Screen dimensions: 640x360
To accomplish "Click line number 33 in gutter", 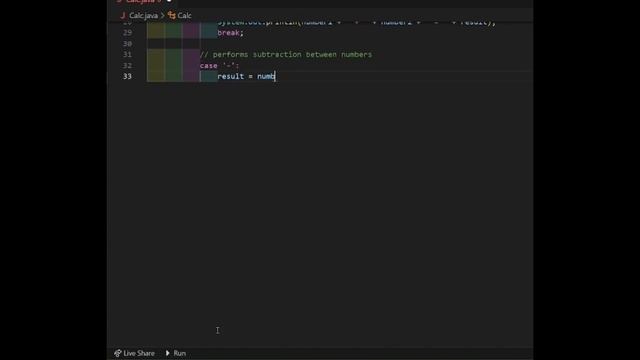I will [127, 76].
